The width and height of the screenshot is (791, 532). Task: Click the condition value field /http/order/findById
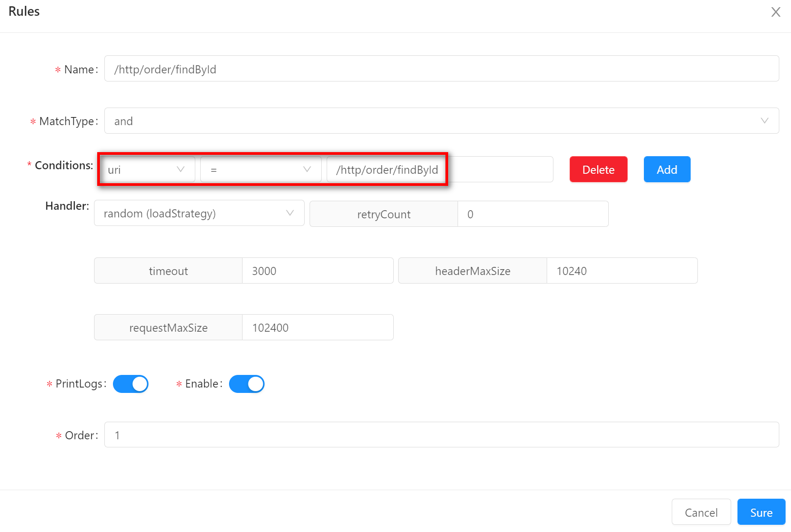tap(439, 170)
